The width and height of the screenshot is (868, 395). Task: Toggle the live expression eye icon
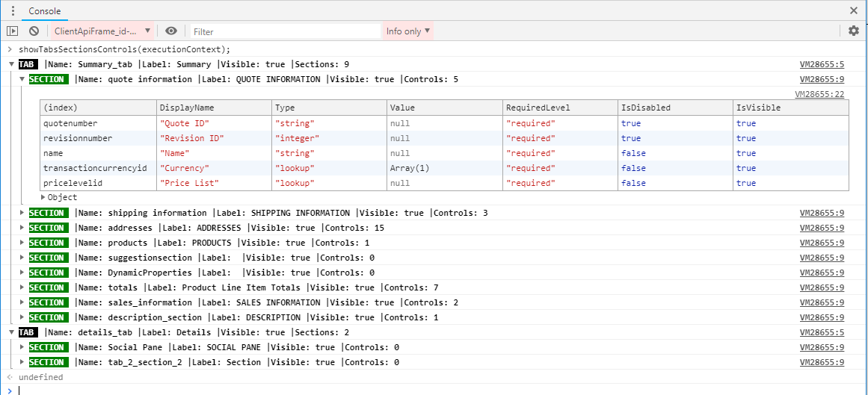click(171, 31)
